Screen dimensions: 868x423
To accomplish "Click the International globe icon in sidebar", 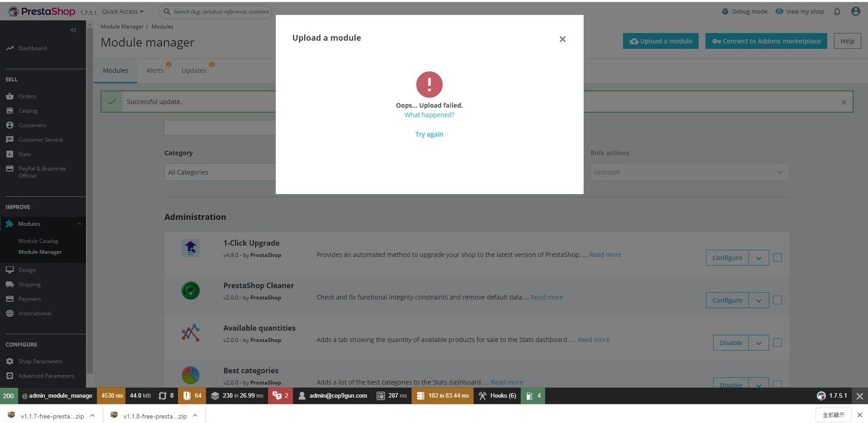I will tap(10, 313).
